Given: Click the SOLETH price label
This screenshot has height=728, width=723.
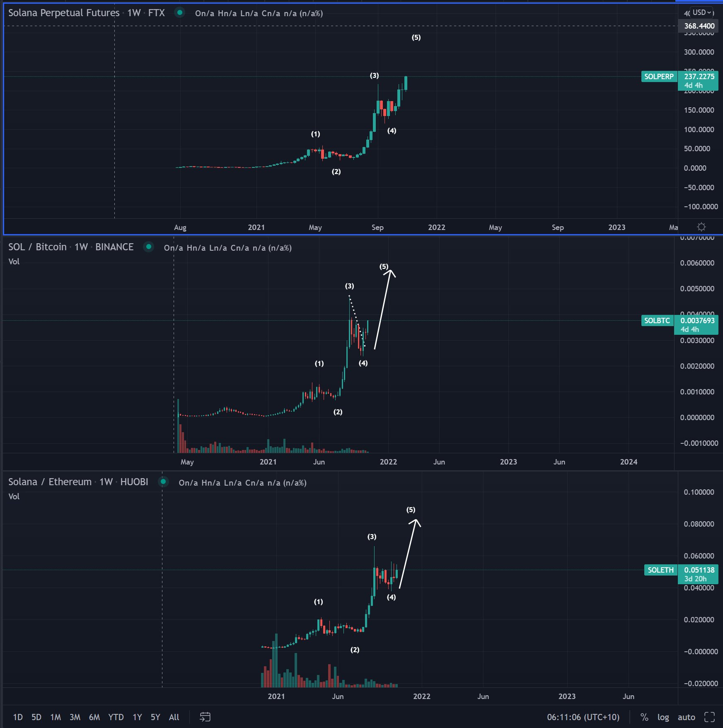Looking at the screenshot, I should coord(660,570).
